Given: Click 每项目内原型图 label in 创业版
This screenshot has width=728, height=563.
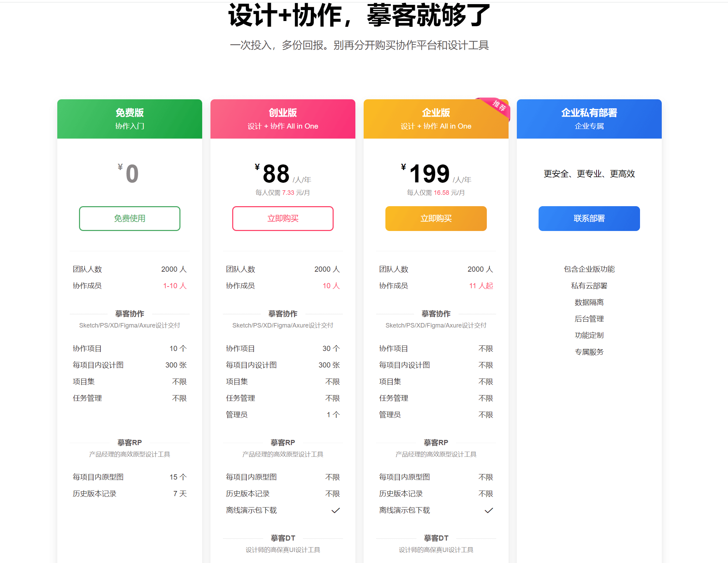Looking at the screenshot, I should (x=252, y=477).
